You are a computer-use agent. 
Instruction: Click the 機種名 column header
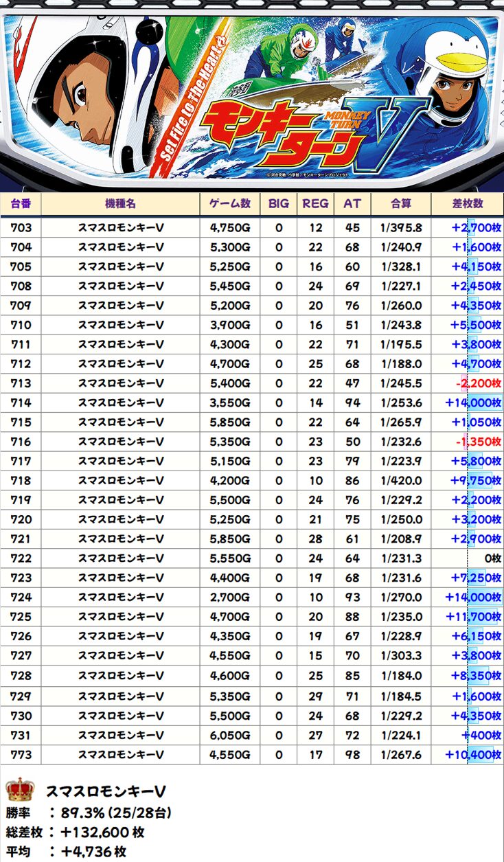click(x=120, y=204)
